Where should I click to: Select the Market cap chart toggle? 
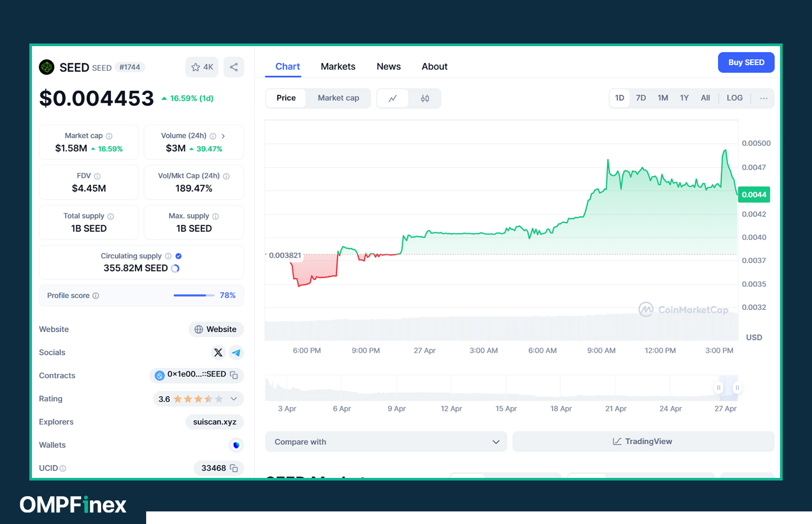coord(338,98)
